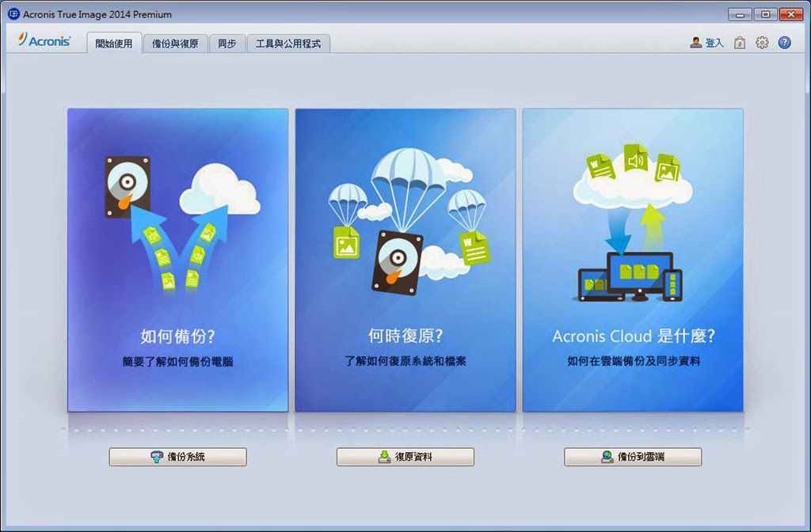The height and width of the screenshot is (532, 811).
Task: Click the text 如何在雲端備份及同步資料
Action: [x=634, y=361]
